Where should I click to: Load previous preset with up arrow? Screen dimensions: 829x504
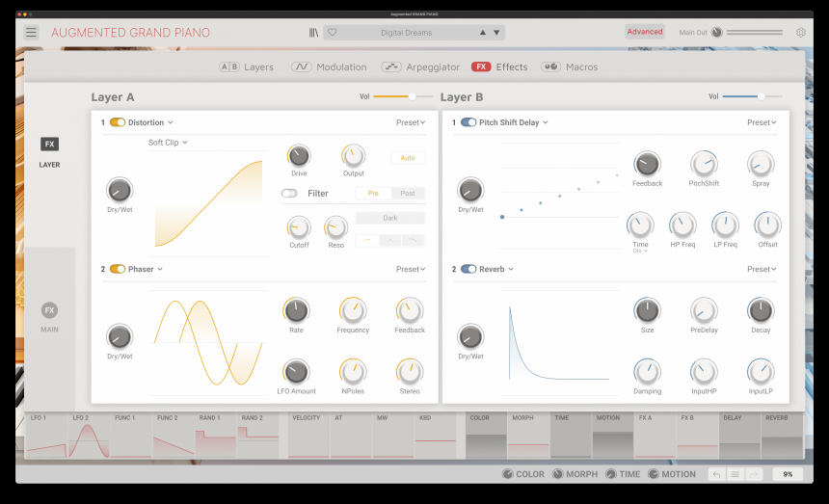pyautogui.click(x=483, y=32)
